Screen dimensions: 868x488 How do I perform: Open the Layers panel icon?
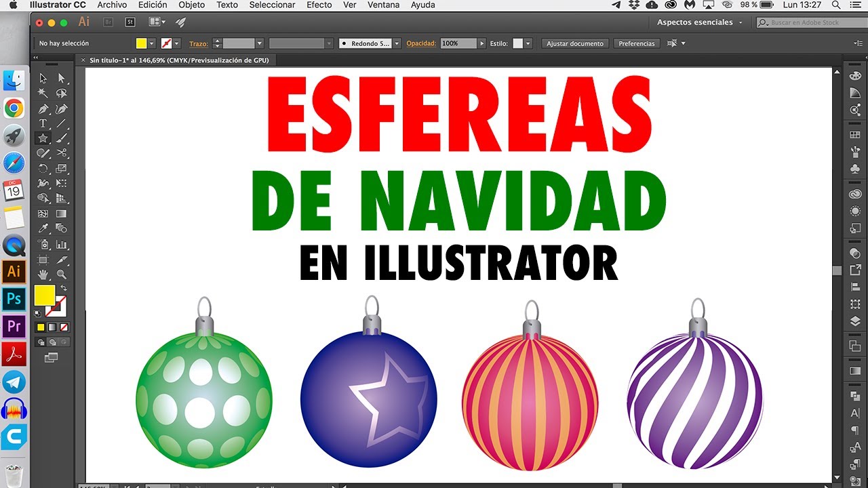pos(855,322)
